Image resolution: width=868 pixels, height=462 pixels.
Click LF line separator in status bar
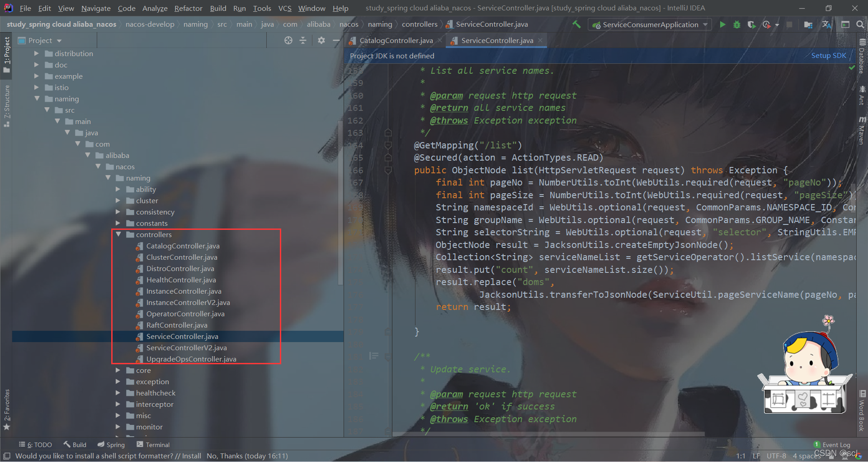756,456
